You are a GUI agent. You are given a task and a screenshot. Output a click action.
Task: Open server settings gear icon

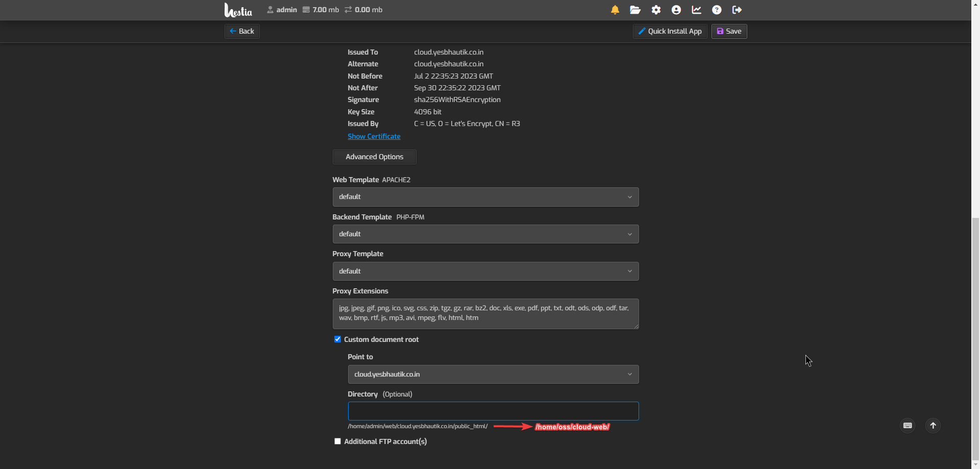click(x=656, y=10)
